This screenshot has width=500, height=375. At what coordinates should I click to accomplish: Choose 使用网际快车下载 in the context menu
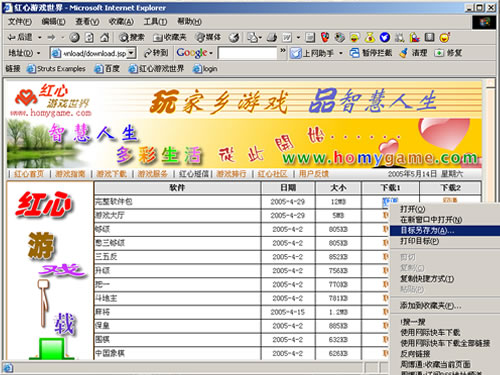point(445,332)
